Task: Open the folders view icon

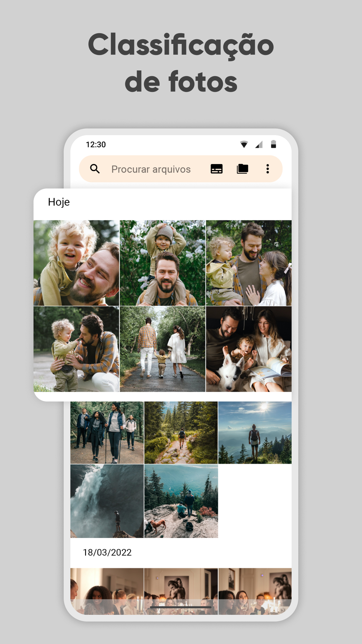Action: tap(242, 169)
